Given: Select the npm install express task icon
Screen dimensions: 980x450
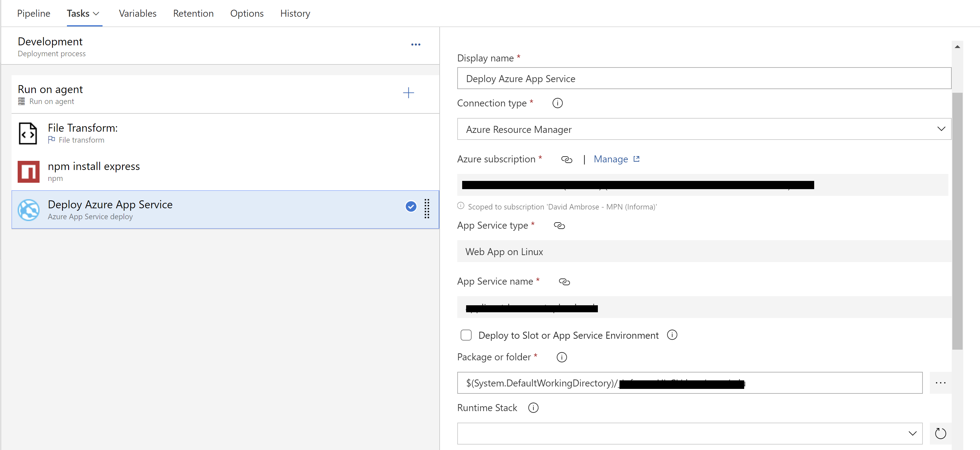Looking at the screenshot, I should click(x=28, y=171).
